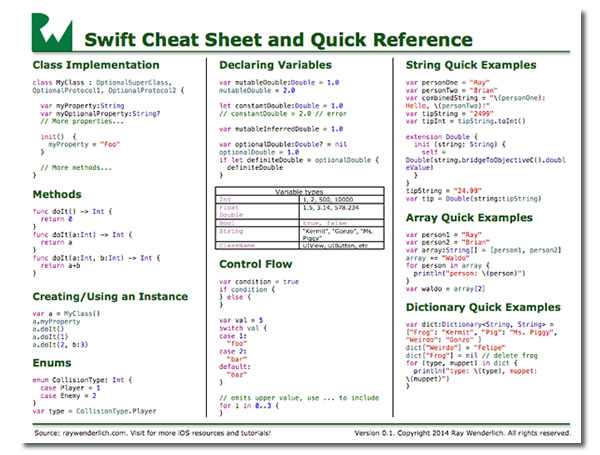Select the "Methods" heading
Viewport: 600px width, 455px height.
(x=57, y=194)
